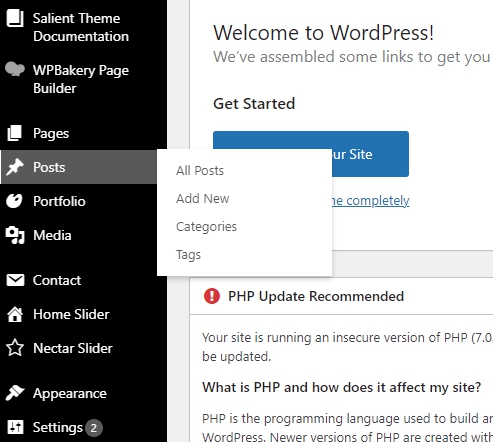Open the Portfolio menu item label
The image size is (493, 442).
[59, 201]
